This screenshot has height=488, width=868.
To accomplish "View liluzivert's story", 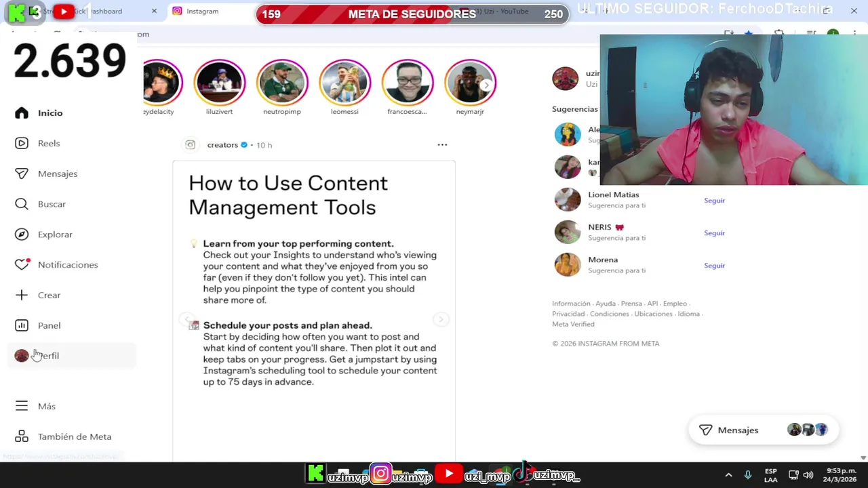I will click(x=219, y=83).
